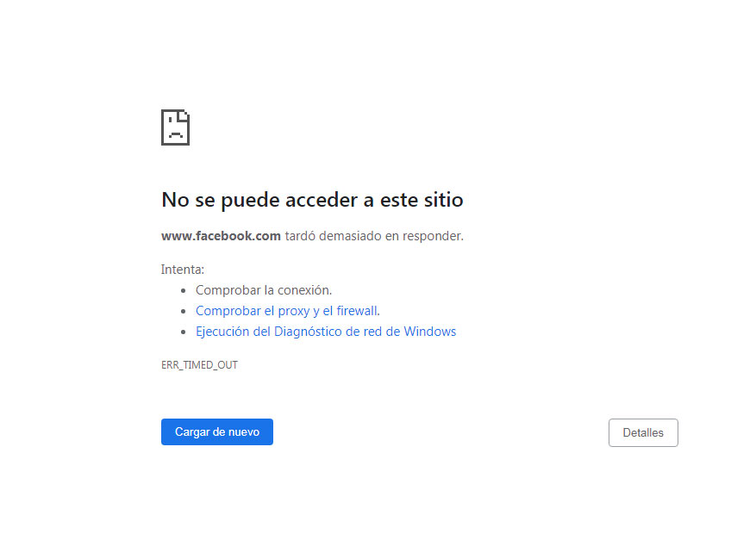Click the bullet before Comprobar la conexión
This screenshot has width=756, height=540.
click(184, 291)
